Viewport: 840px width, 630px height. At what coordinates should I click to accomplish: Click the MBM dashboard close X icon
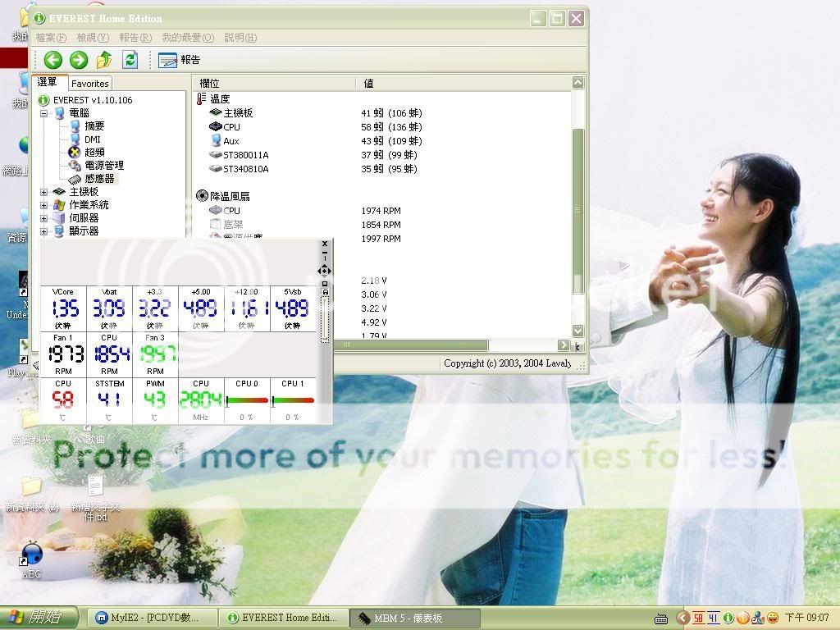pos(325,244)
